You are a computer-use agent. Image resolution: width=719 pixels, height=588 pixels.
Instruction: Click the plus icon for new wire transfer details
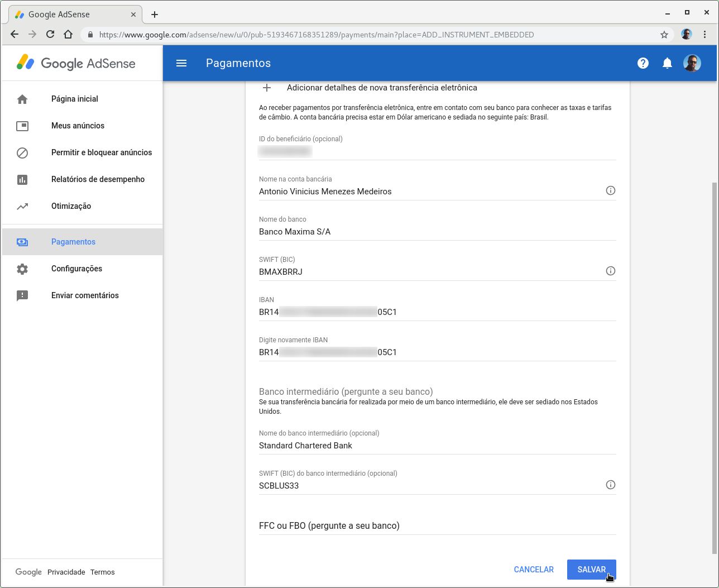tap(267, 88)
